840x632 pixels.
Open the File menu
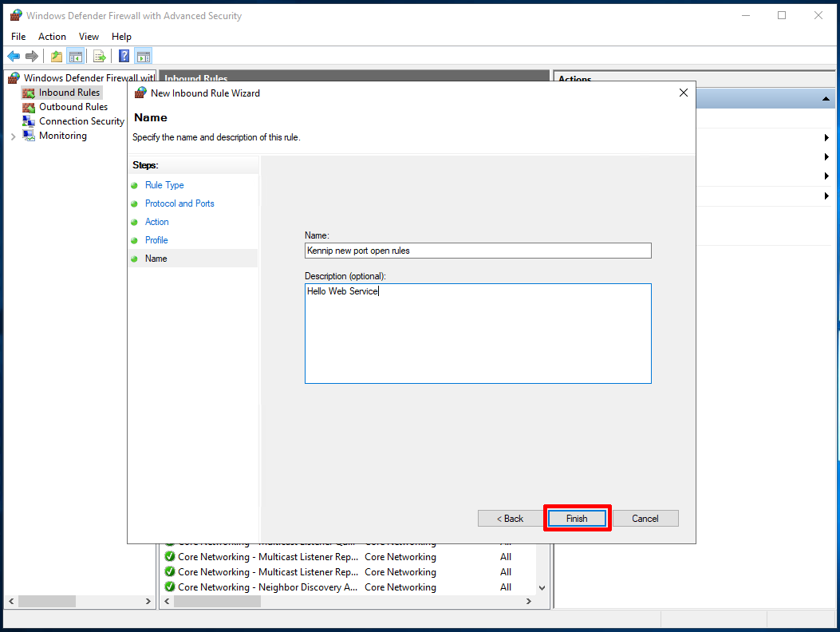[18, 37]
